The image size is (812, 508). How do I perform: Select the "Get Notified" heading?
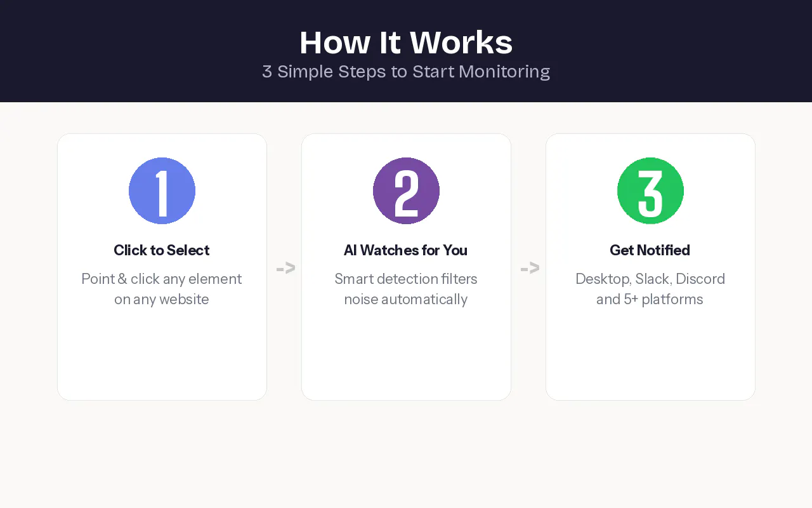coord(650,250)
